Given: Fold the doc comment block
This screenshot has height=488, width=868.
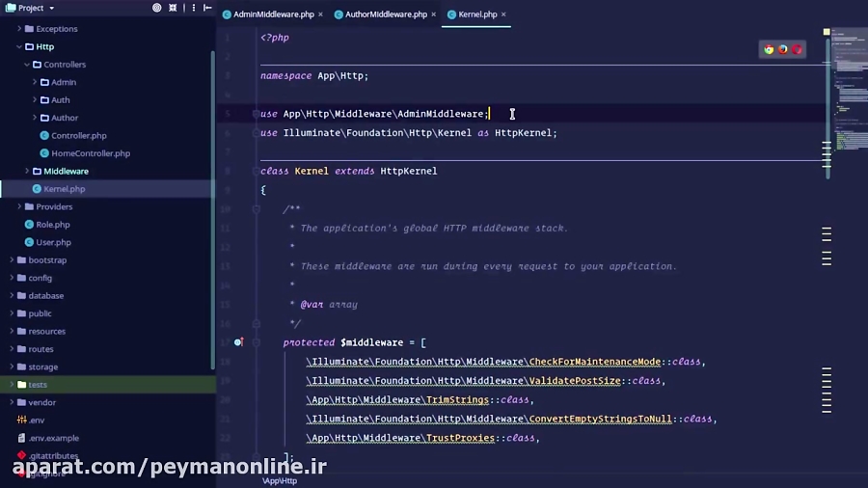Looking at the screenshot, I should 256,209.
